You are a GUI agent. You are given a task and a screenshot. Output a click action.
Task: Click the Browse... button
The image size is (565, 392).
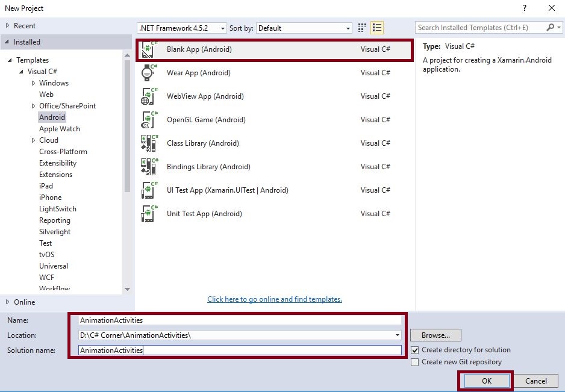coord(435,335)
